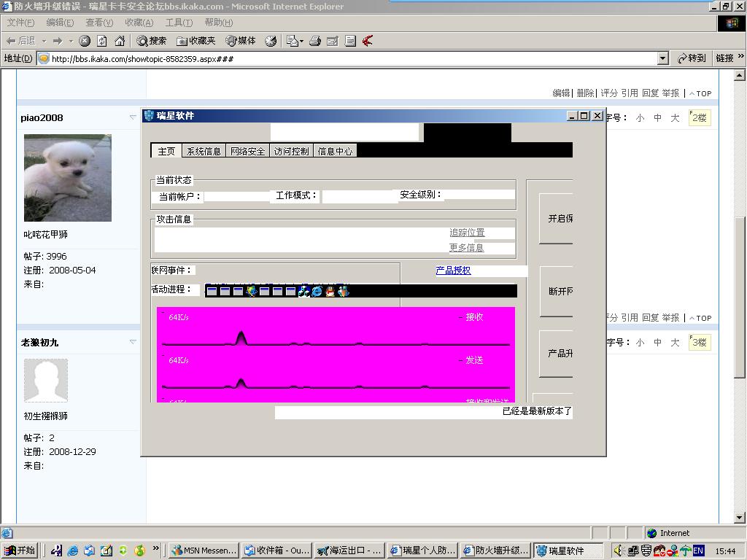Viewport: 747px width, 560px height.
Task: Click the Mail icon in IE toolbar
Action: coord(292,41)
